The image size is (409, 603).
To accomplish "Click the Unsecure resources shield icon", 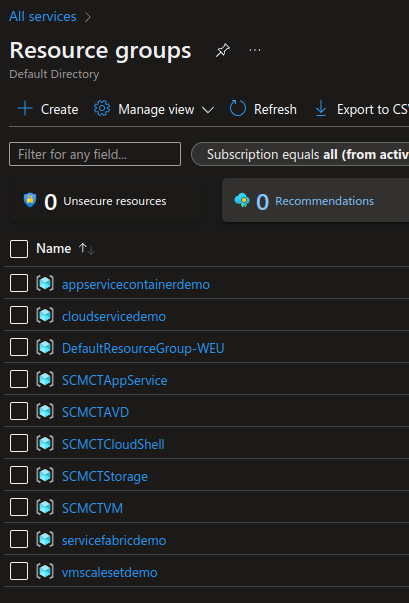I will coord(30,200).
